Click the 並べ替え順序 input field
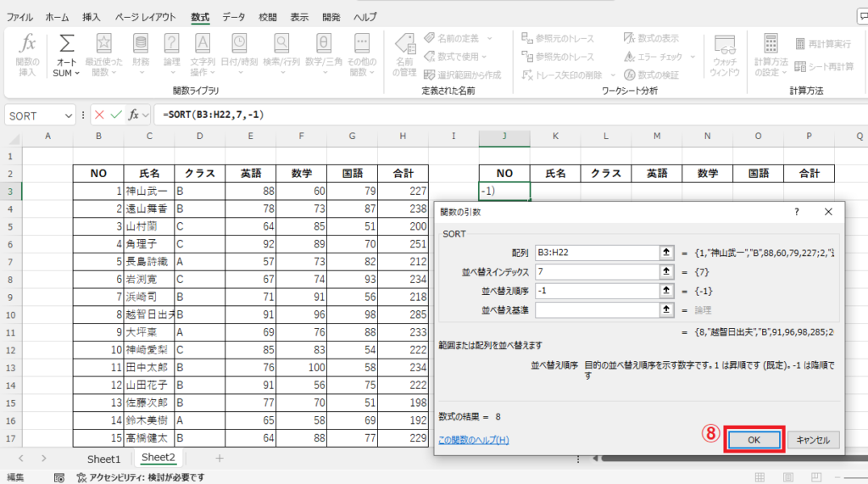This screenshot has width=868, height=484. tap(597, 291)
